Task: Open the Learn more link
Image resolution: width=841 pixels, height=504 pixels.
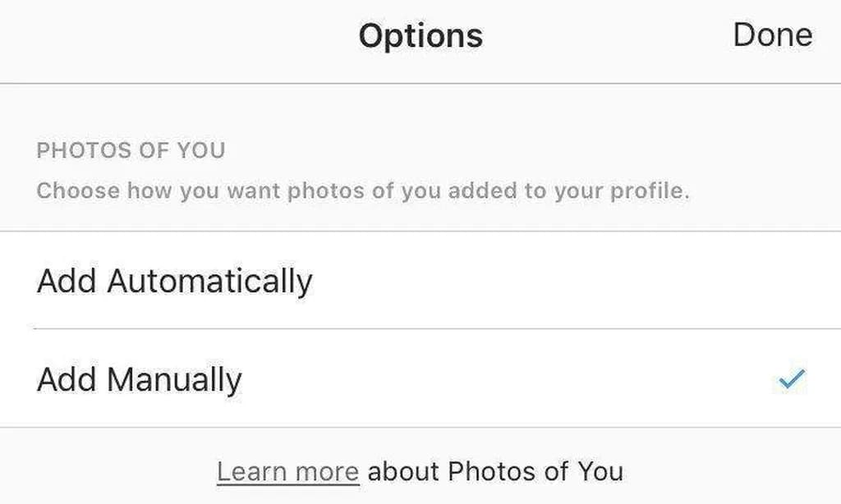Action: (287, 472)
